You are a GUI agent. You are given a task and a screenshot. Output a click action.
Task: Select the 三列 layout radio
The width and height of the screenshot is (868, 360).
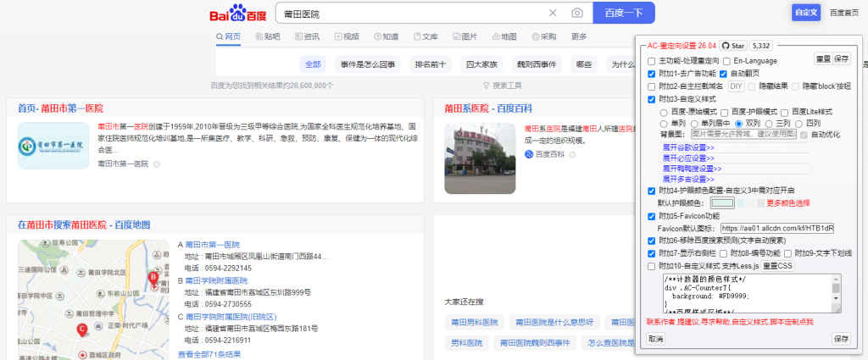pos(769,124)
